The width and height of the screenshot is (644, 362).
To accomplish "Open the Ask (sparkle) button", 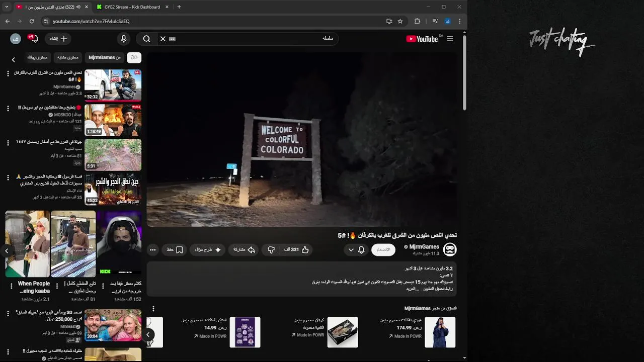I will pyautogui.click(x=208, y=249).
